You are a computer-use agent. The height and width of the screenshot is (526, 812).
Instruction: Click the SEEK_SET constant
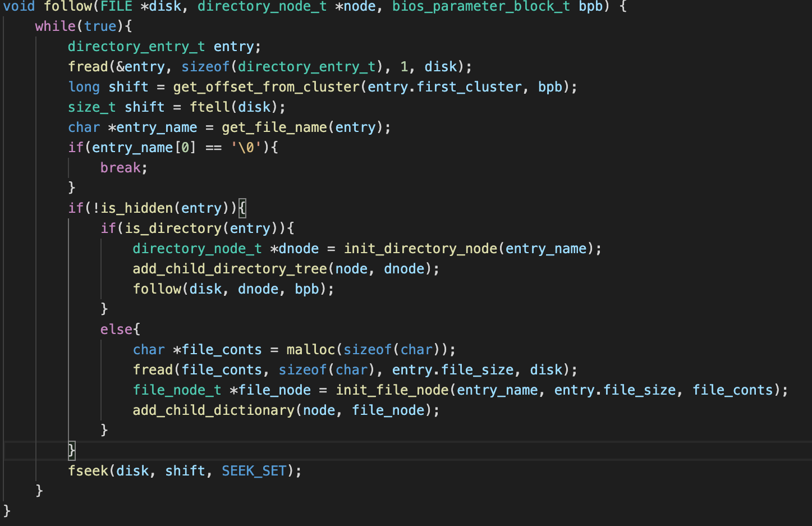point(254,471)
